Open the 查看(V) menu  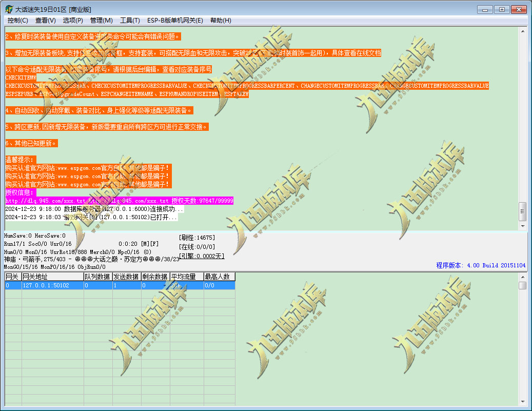pos(46,21)
